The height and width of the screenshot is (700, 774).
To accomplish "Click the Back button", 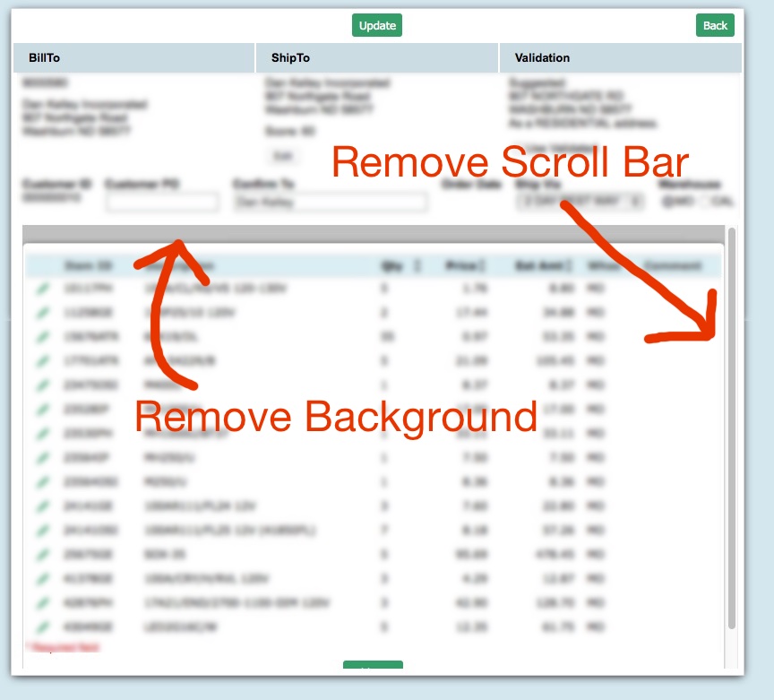I will (714, 25).
